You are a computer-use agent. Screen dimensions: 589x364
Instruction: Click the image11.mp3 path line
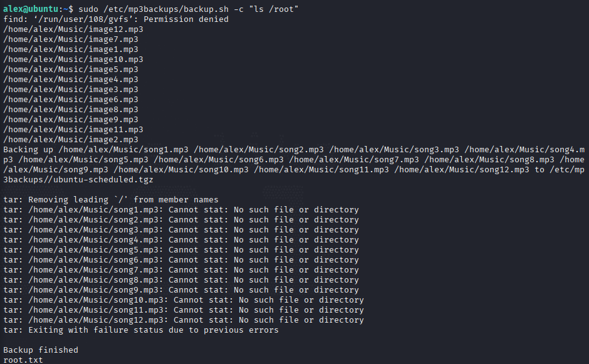pyautogui.click(x=73, y=130)
